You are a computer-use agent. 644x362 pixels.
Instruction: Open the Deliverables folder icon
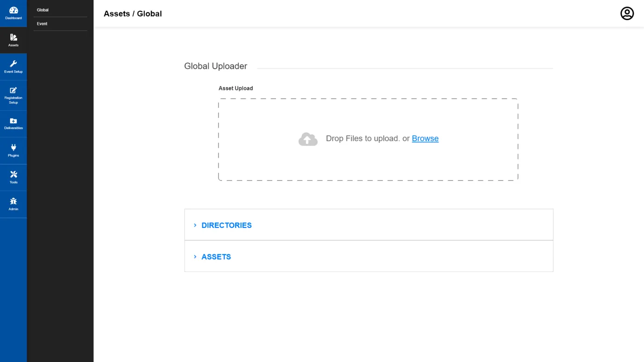[13, 121]
